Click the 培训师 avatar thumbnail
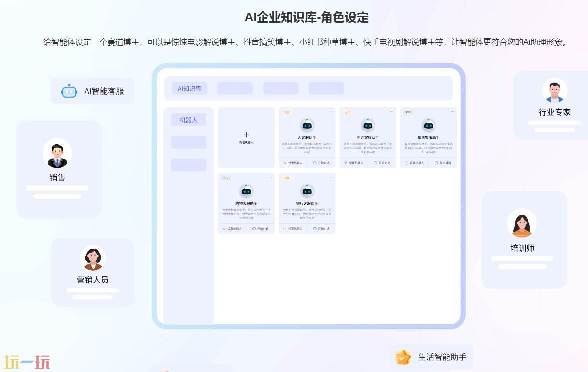This screenshot has height=372, width=588. pos(522,222)
